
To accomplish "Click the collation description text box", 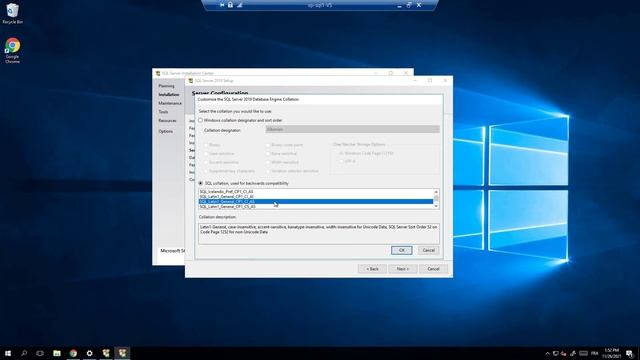I will click(x=319, y=233).
